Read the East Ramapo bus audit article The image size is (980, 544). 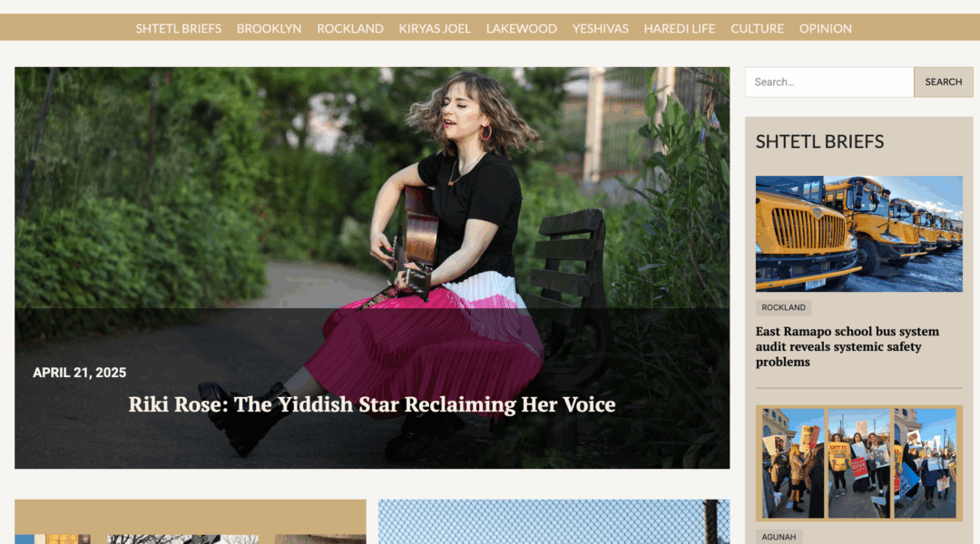pos(847,346)
